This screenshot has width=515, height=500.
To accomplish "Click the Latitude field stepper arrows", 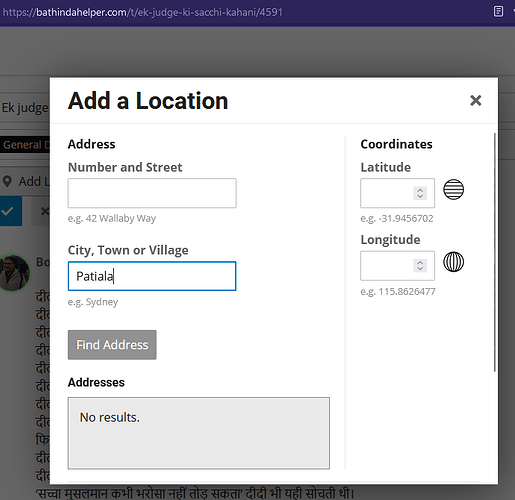I will (420, 193).
